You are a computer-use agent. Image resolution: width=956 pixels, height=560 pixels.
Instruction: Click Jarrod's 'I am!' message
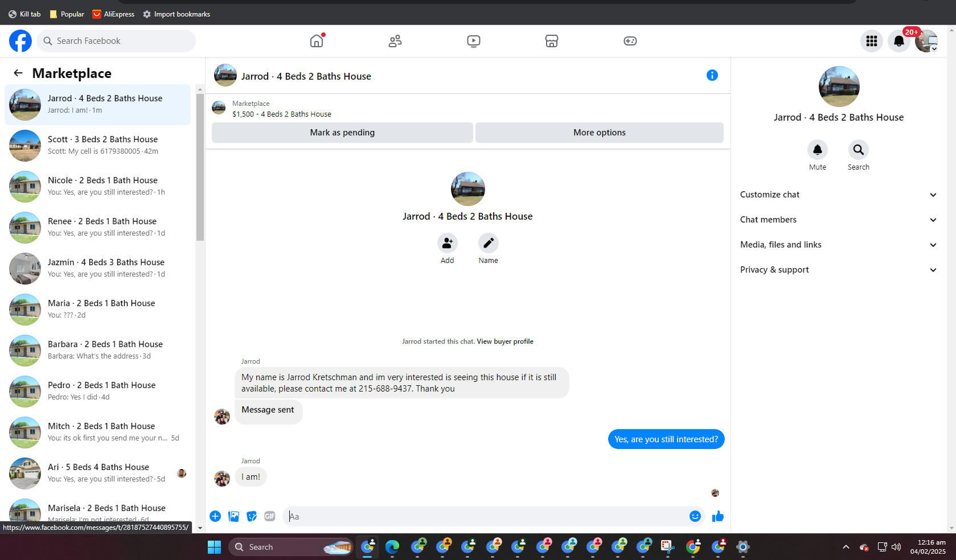(x=251, y=477)
